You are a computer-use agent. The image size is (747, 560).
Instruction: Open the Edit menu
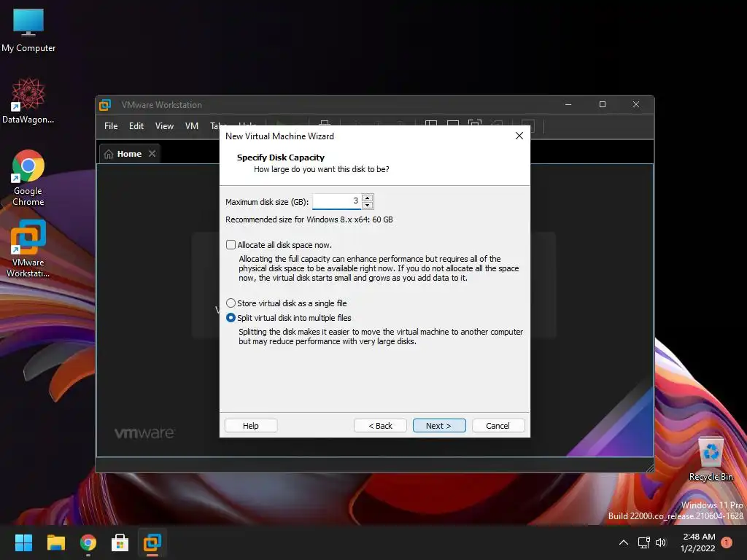tap(136, 126)
